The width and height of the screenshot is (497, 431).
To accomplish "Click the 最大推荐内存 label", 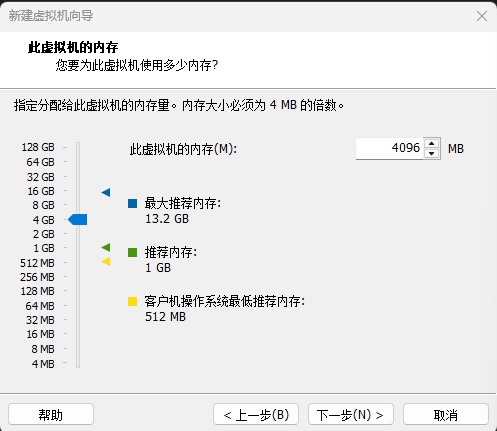I will coord(183,203).
